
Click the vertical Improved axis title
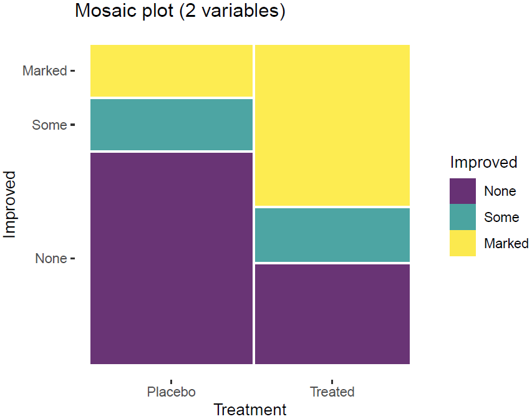click(9, 204)
